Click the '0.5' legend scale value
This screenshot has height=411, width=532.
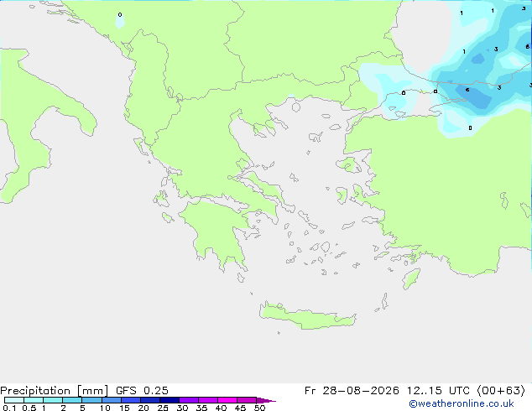tap(29, 408)
